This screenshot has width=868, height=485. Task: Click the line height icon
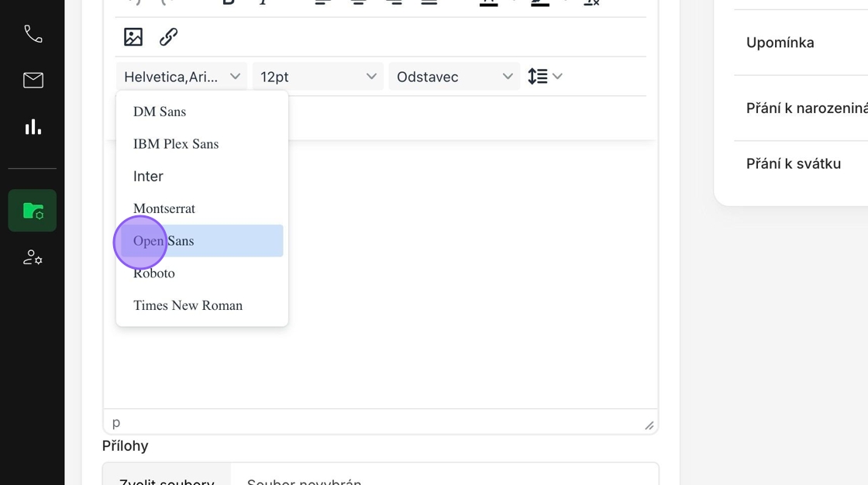point(538,77)
